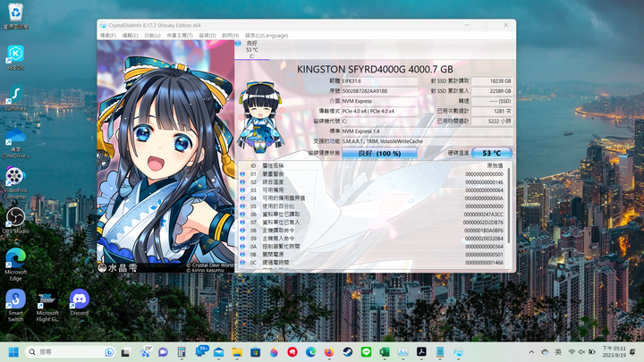Click the taskbar search box
This screenshot has width=644, height=362.
tap(70, 352)
